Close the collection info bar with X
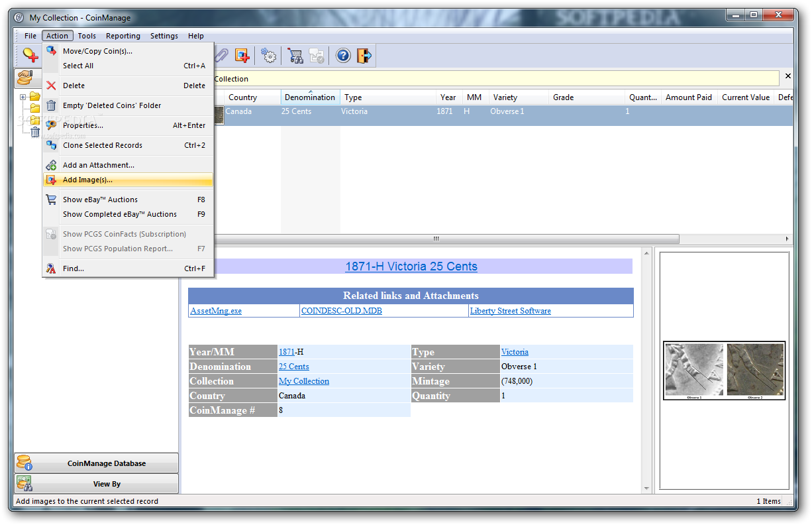 (787, 76)
